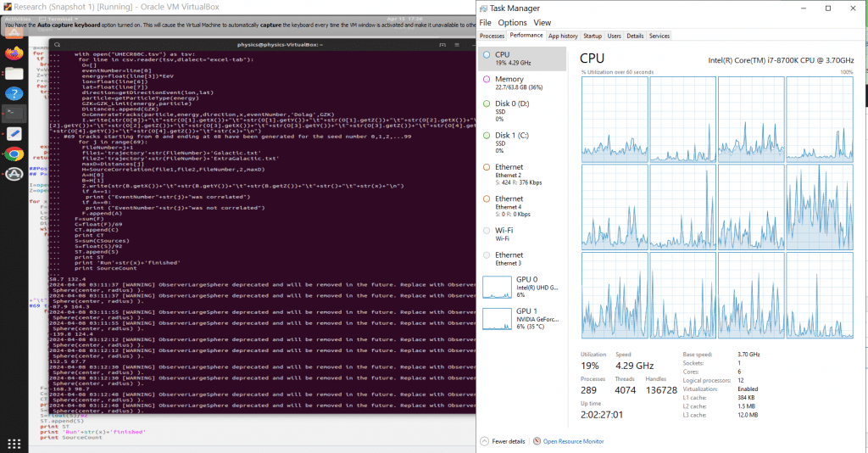Minimize the Task Manager window

(804, 8)
